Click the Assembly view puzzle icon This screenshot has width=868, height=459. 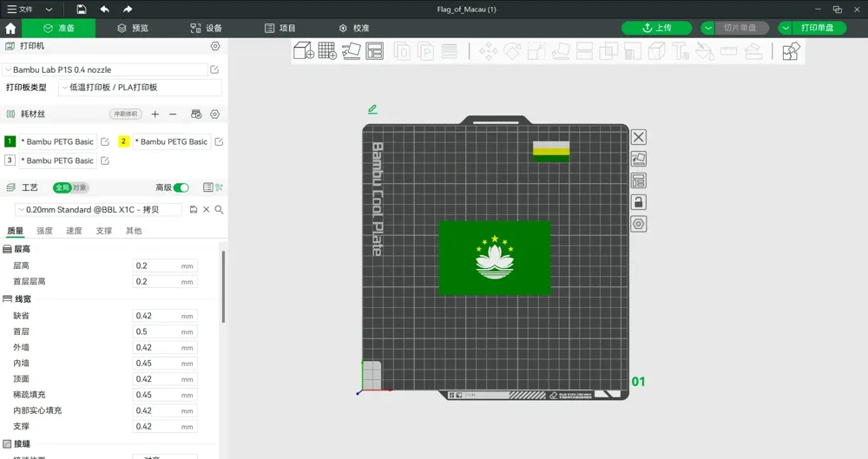[791, 51]
